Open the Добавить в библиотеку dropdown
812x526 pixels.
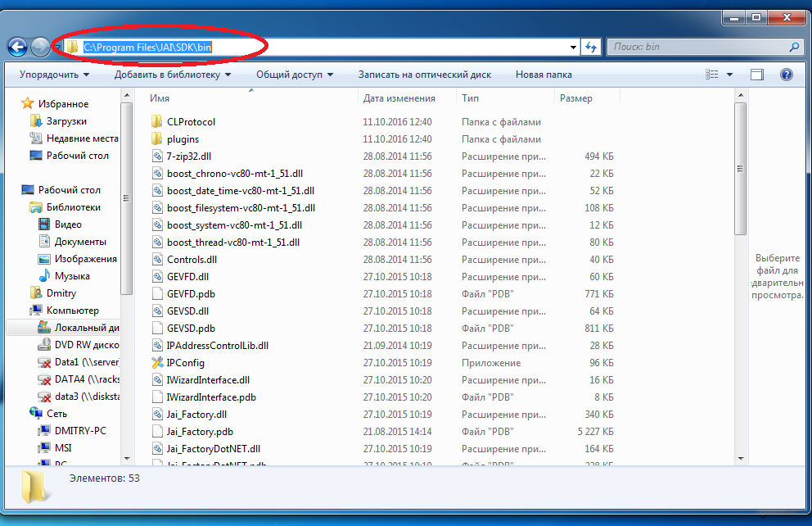click(172, 75)
